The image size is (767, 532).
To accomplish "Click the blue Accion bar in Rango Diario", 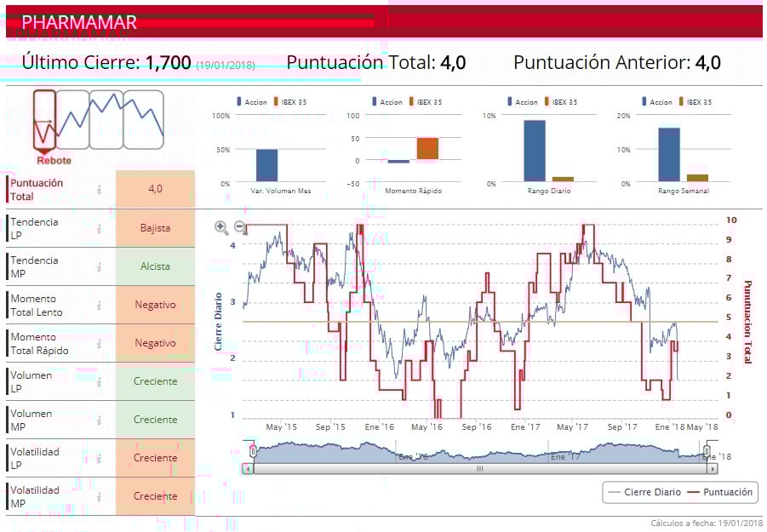I will point(535,152).
